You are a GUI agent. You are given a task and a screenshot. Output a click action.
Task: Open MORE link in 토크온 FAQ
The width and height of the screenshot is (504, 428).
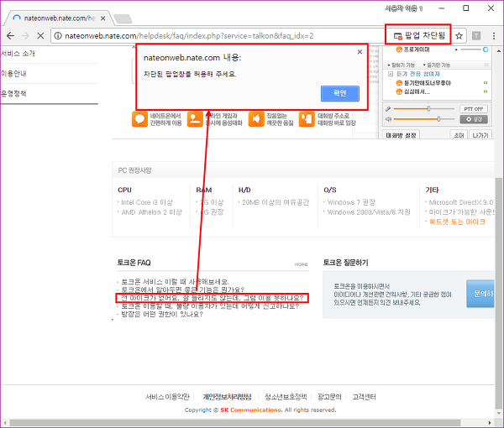[x=302, y=264]
